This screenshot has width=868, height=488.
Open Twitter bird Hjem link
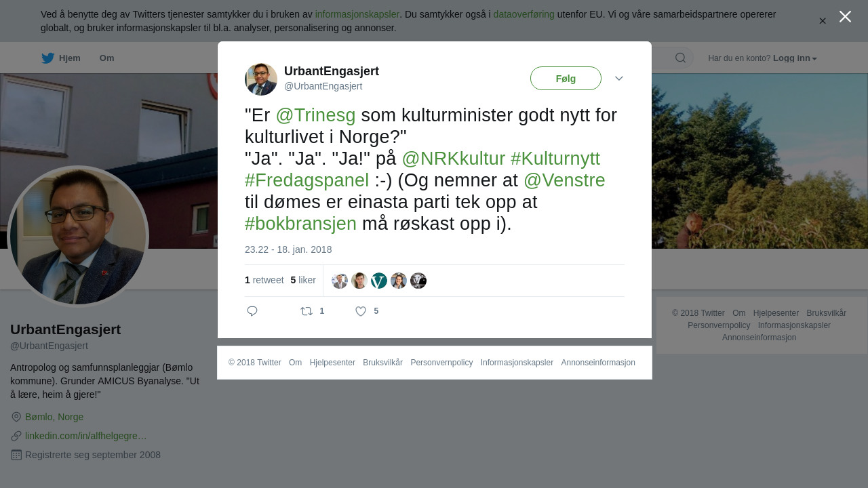coord(61,58)
